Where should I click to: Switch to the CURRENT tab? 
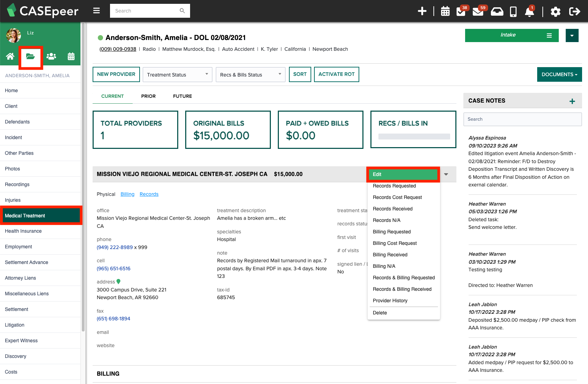(112, 96)
